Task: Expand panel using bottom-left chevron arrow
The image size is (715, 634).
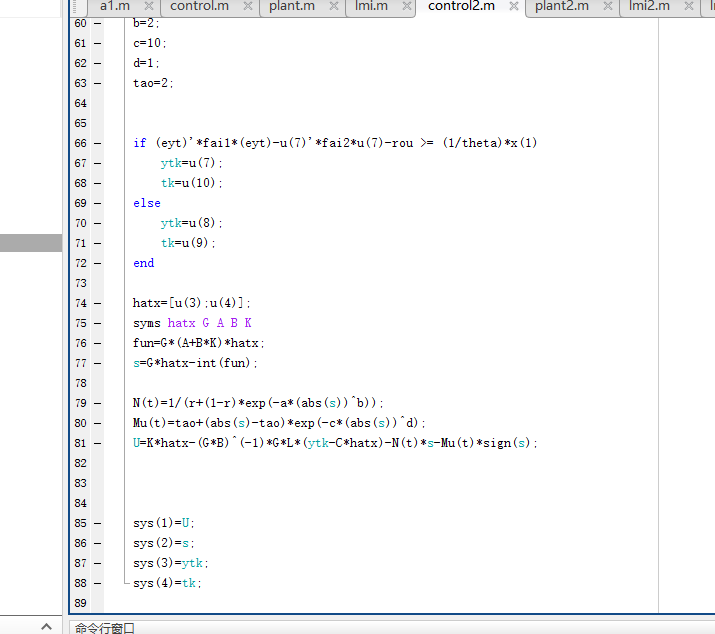Action: click(x=45, y=626)
